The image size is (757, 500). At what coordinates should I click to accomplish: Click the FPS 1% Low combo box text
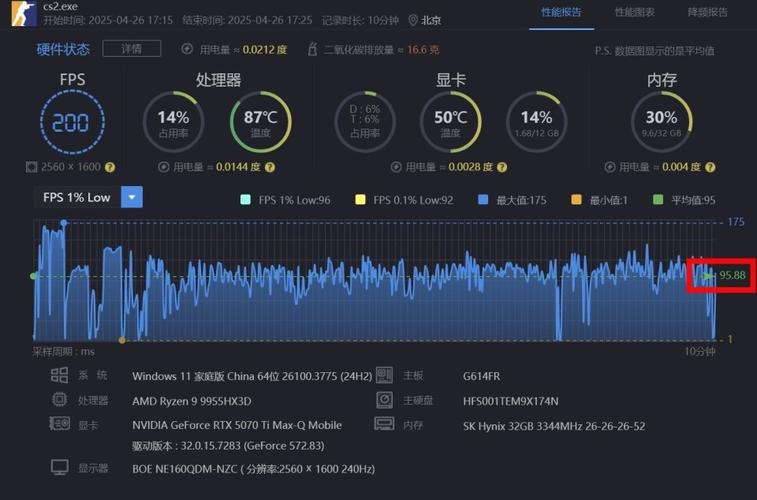[77, 197]
